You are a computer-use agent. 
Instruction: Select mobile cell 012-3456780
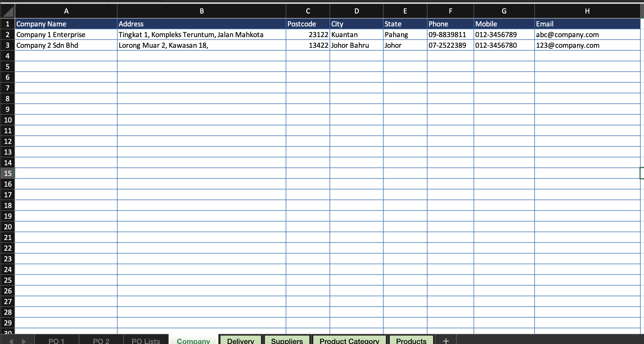point(504,45)
